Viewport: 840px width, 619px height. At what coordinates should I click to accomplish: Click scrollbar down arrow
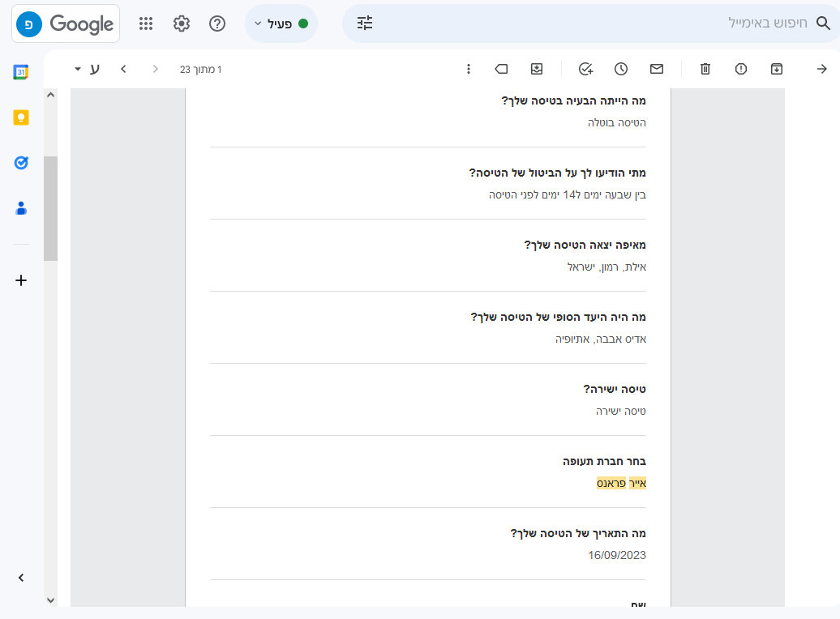coord(51,600)
